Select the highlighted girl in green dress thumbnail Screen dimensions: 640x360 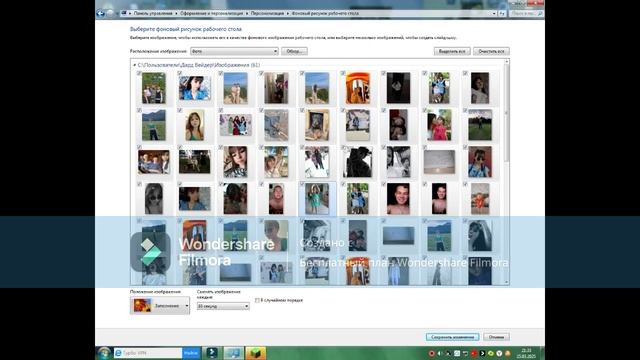317,199
